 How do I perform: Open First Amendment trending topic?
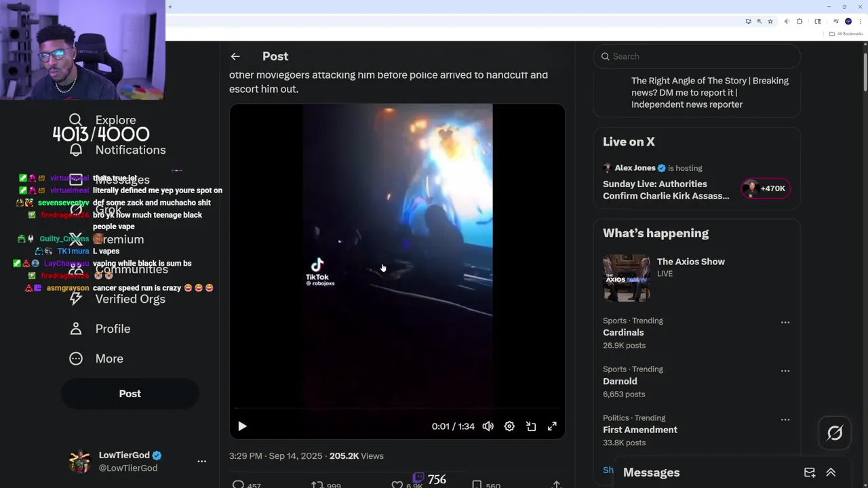[640, 430]
